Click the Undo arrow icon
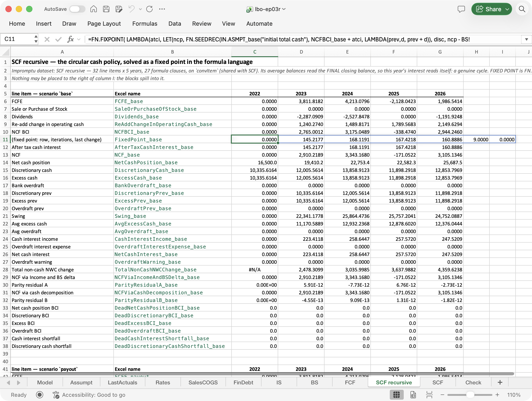 tap(132, 9)
